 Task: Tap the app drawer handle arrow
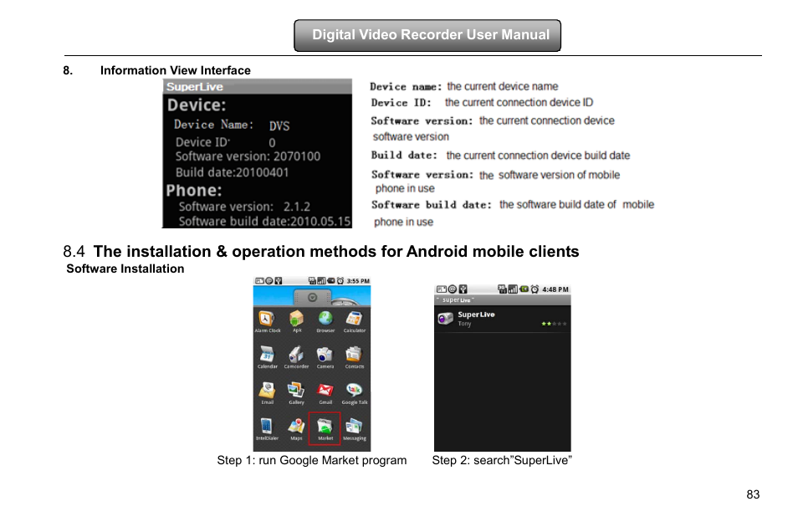(313, 297)
